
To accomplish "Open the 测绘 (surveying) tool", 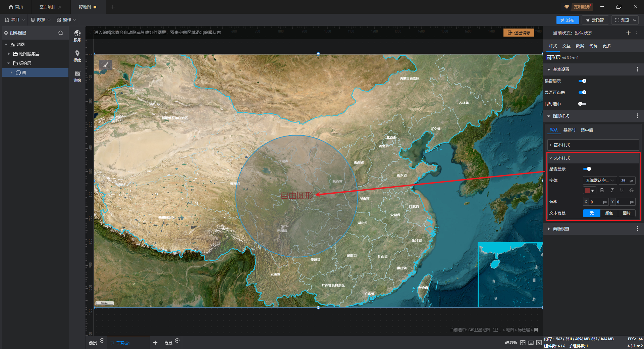I will coord(77,76).
